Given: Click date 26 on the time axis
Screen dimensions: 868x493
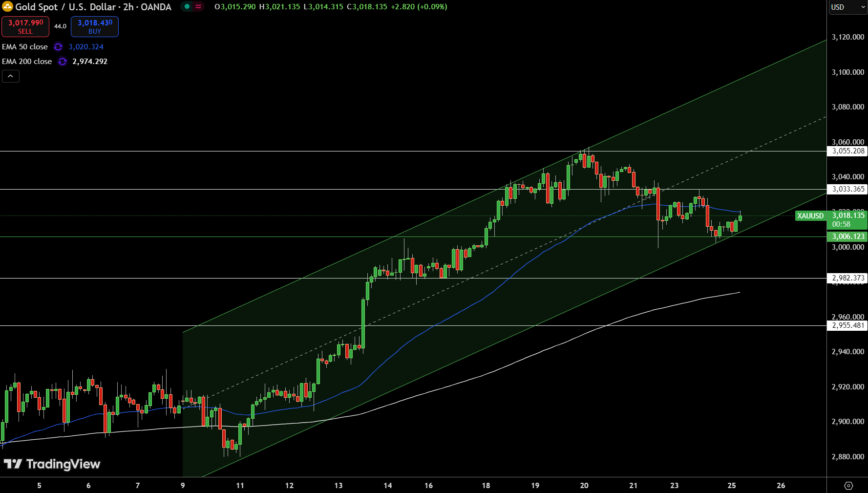Looking at the screenshot, I should click(x=781, y=486).
